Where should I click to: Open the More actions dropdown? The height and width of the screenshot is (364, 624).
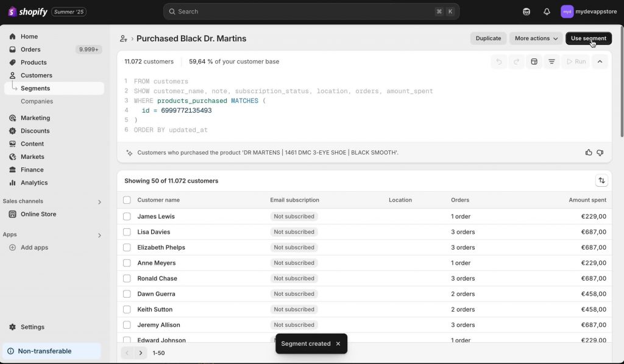(x=536, y=38)
